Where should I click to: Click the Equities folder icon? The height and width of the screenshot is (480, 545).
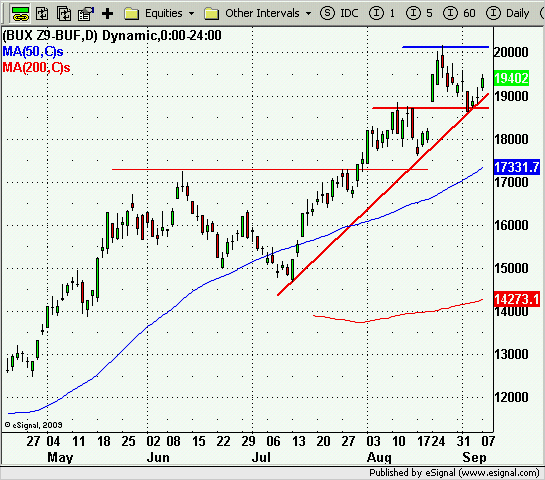pos(132,14)
